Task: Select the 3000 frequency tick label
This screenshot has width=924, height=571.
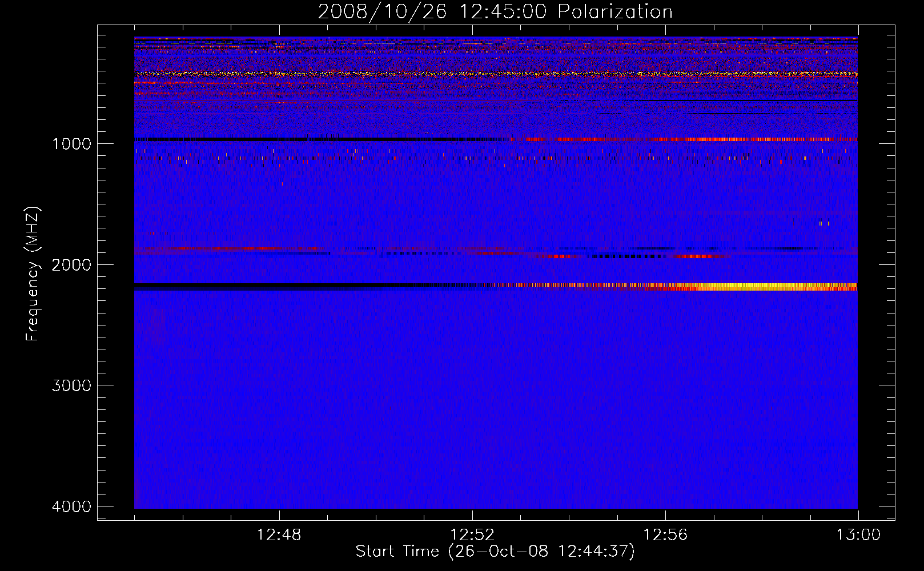Action: coord(71,385)
